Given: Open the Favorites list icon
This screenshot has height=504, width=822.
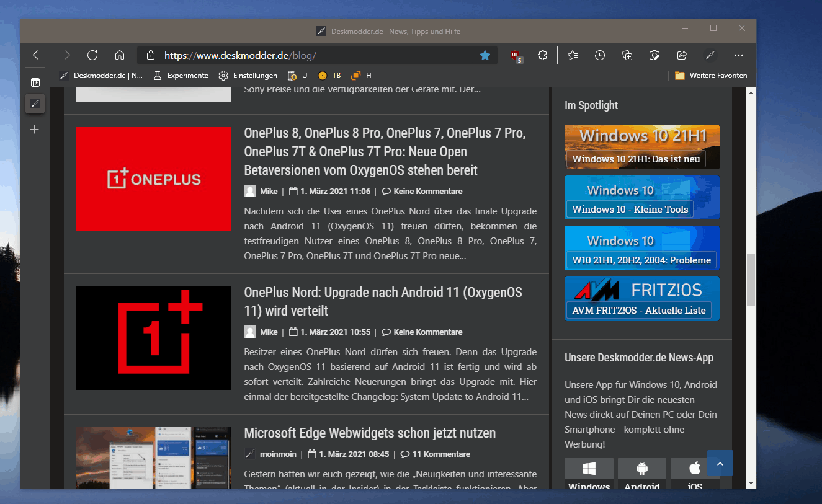Looking at the screenshot, I should (x=573, y=55).
